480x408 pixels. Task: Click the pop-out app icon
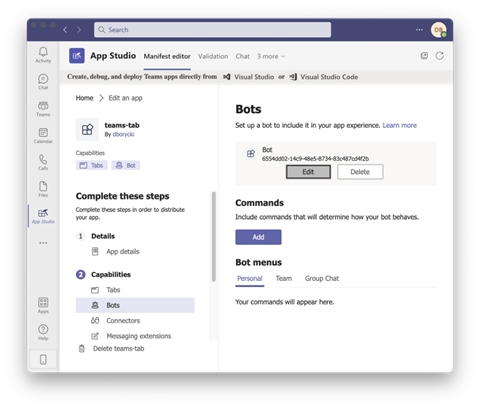pyautogui.click(x=424, y=56)
